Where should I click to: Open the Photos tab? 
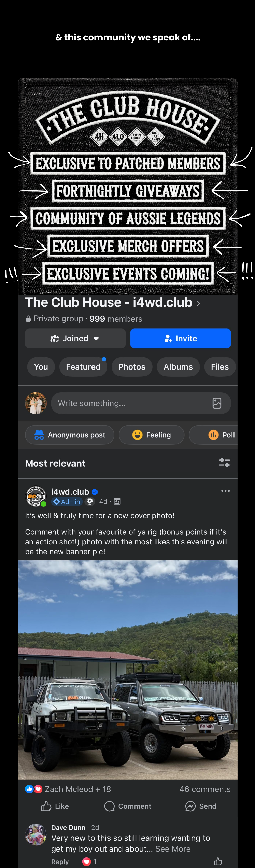point(131,367)
